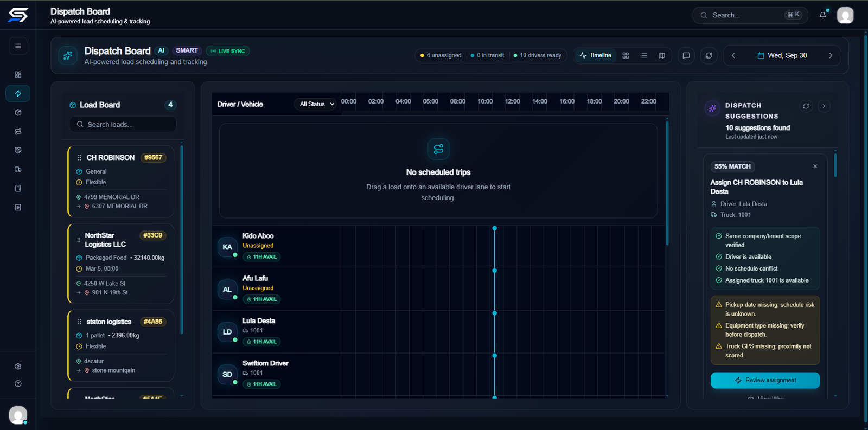Image resolution: width=868 pixels, height=430 pixels.
Task: Switch to the map view icon
Action: pos(662,55)
